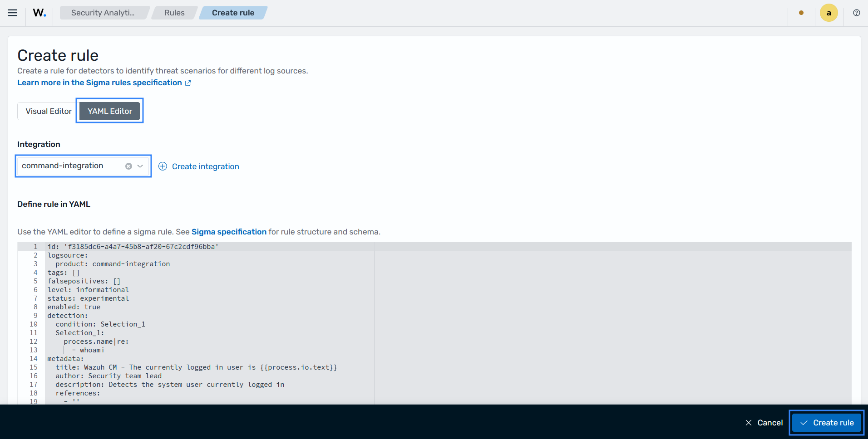Click the Wazuh W. logo

coord(39,13)
